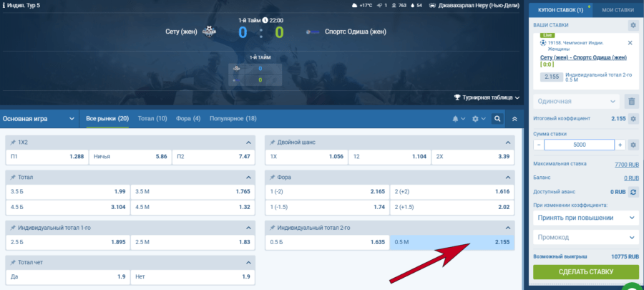Pin the Тотал market

click(12, 178)
